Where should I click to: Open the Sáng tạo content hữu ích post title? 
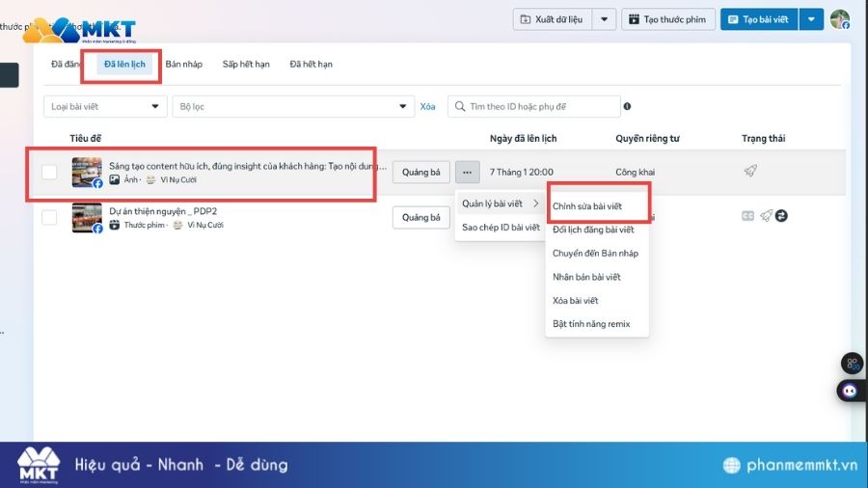point(248,166)
